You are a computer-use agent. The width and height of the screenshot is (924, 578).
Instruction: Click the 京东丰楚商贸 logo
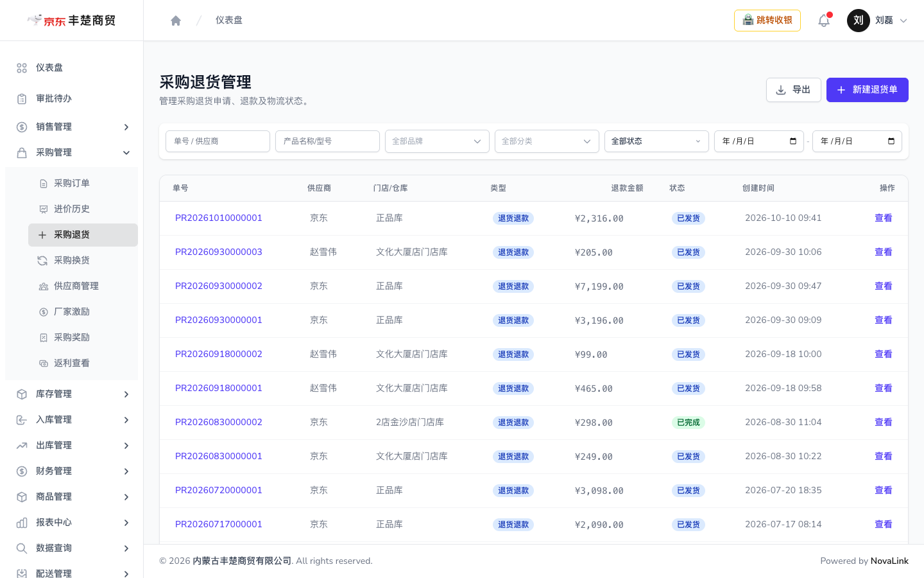71,21
